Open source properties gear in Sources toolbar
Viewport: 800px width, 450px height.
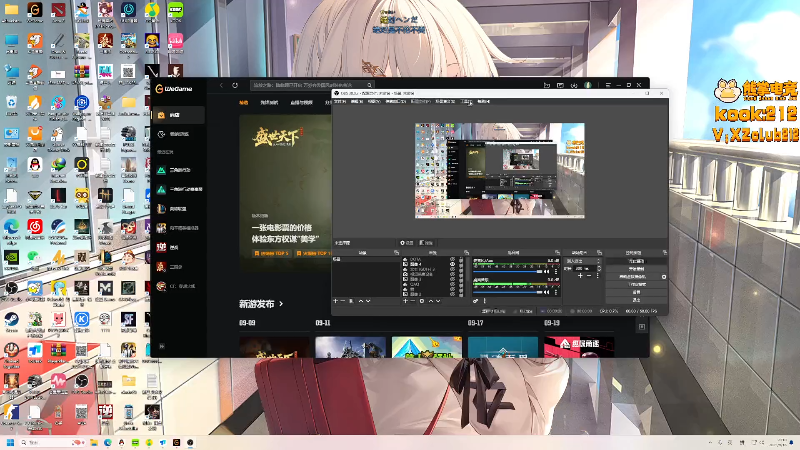pos(422,301)
